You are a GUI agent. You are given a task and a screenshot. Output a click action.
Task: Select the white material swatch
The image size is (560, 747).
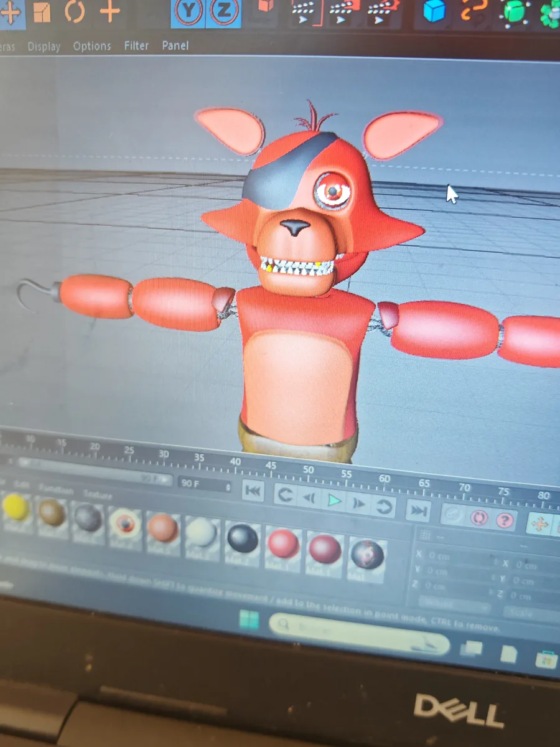click(x=202, y=533)
